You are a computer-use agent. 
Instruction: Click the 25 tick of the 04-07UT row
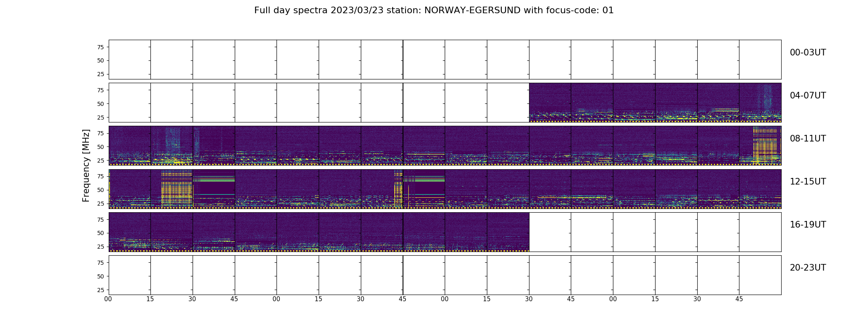point(100,118)
